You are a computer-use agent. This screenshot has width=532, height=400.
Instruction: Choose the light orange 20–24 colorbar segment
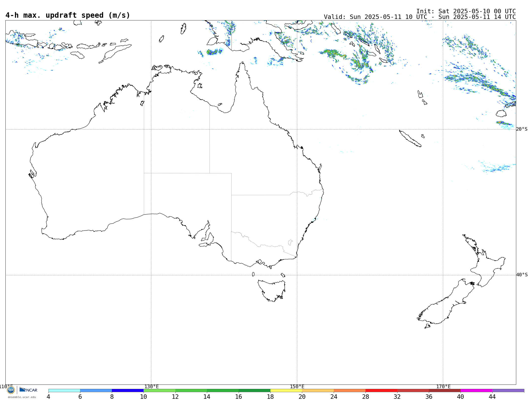(x=318, y=390)
